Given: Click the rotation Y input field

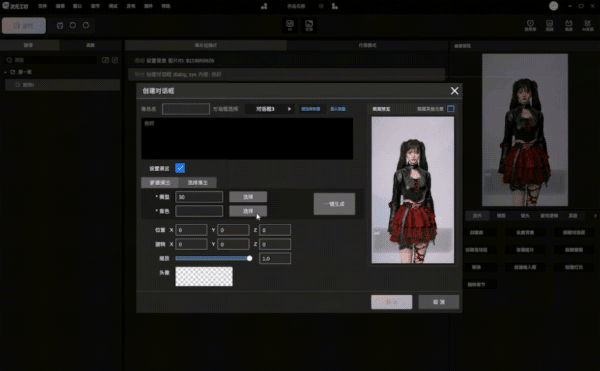Looking at the screenshot, I should (x=233, y=244).
